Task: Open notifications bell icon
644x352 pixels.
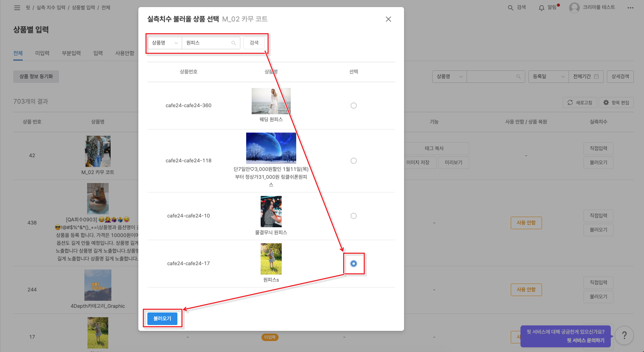Action: coord(541,8)
